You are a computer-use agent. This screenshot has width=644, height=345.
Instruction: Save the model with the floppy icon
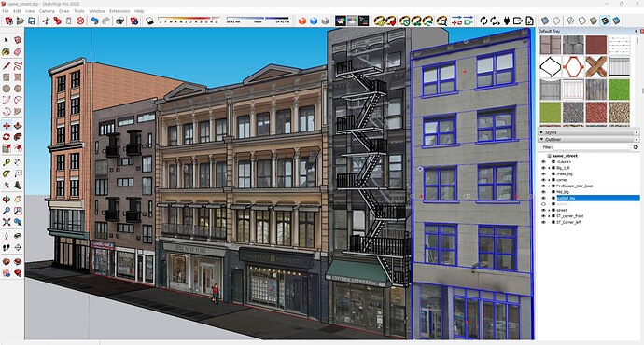pos(32,21)
